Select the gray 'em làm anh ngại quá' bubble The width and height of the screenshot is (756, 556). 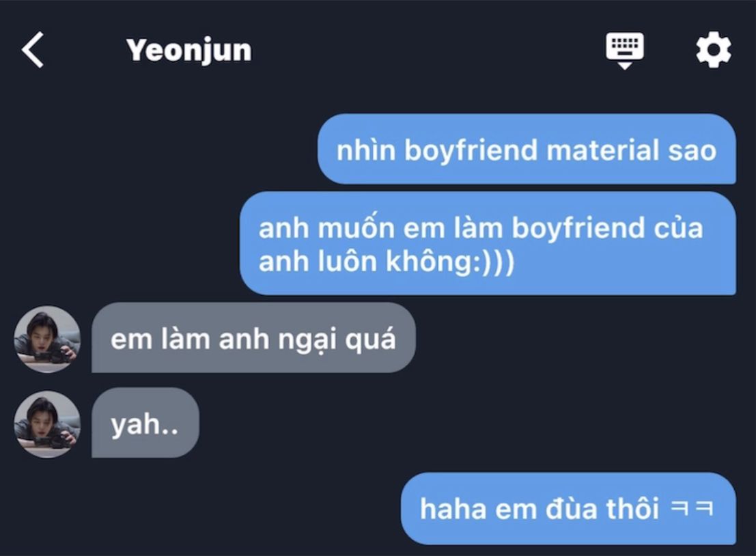click(x=253, y=337)
